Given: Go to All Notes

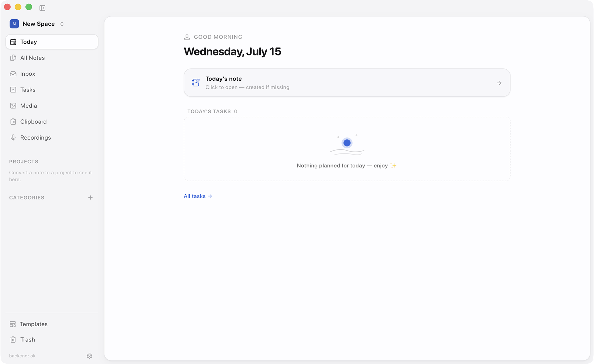Looking at the screenshot, I should pos(52,58).
